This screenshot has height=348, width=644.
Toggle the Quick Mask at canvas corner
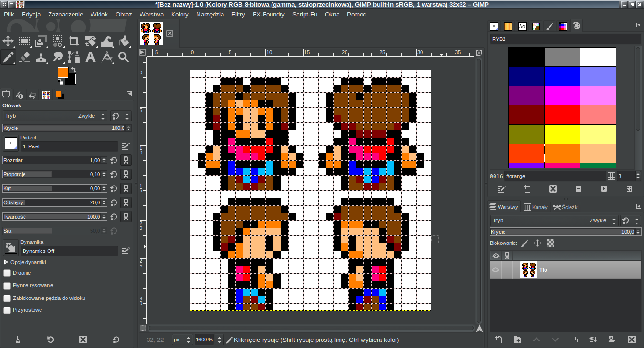(x=143, y=328)
